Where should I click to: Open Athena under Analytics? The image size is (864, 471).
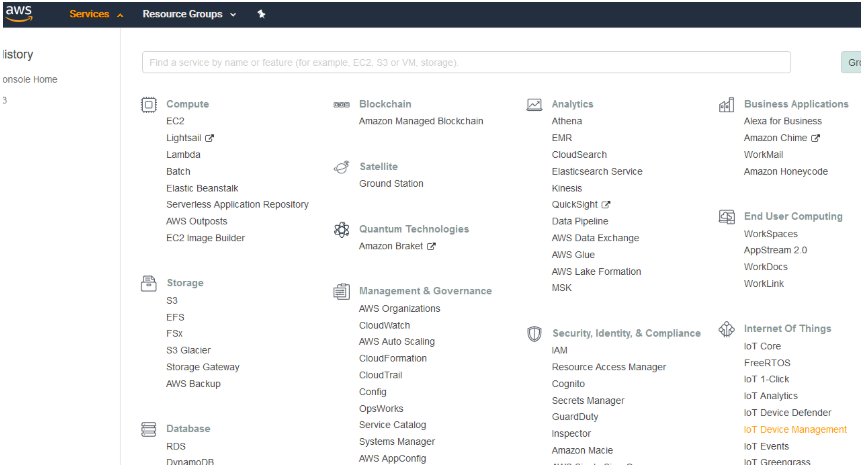[x=567, y=121]
